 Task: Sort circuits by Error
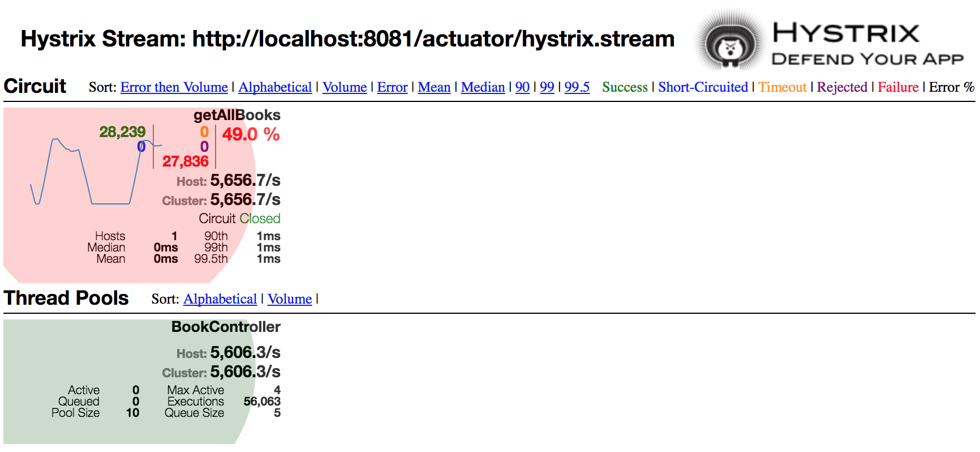pyautogui.click(x=392, y=87)
